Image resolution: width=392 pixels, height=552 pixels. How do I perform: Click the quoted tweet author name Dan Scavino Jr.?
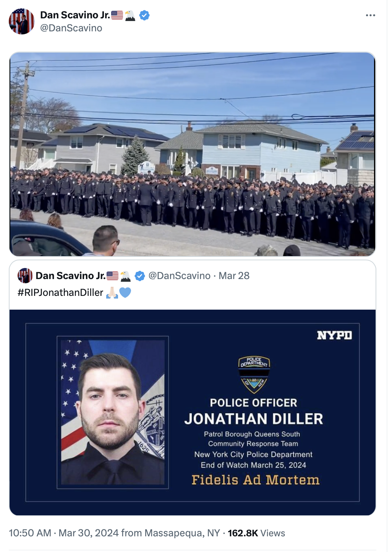tap(70, 276)
